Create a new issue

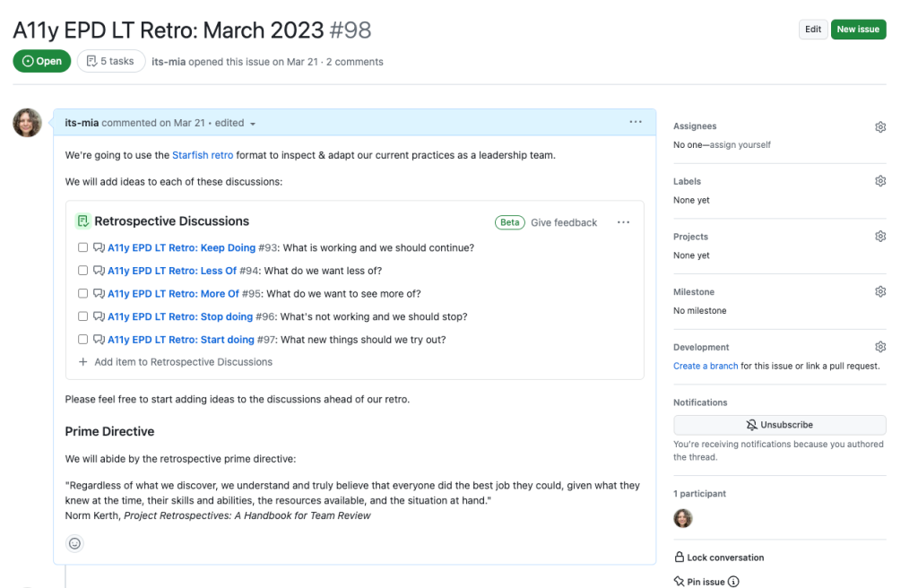click(858, 29)
